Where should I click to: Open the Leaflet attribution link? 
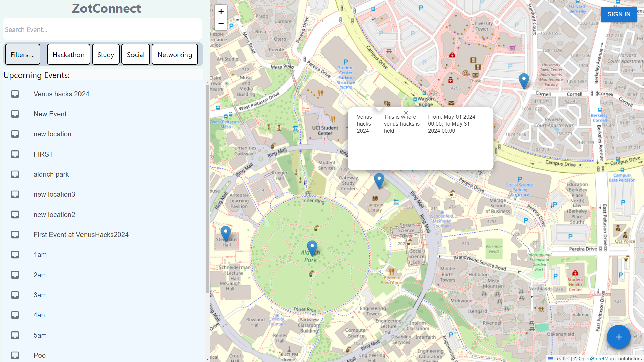[x=561, y=359]
